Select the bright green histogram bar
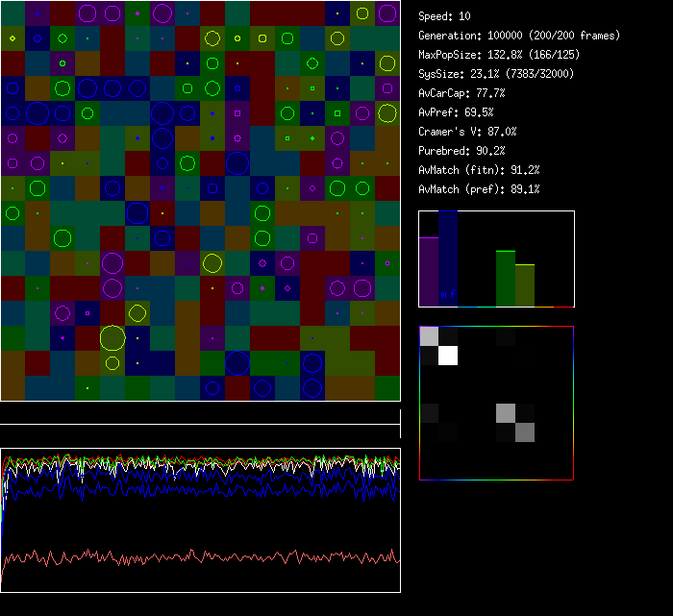 [x=506, y=279]
